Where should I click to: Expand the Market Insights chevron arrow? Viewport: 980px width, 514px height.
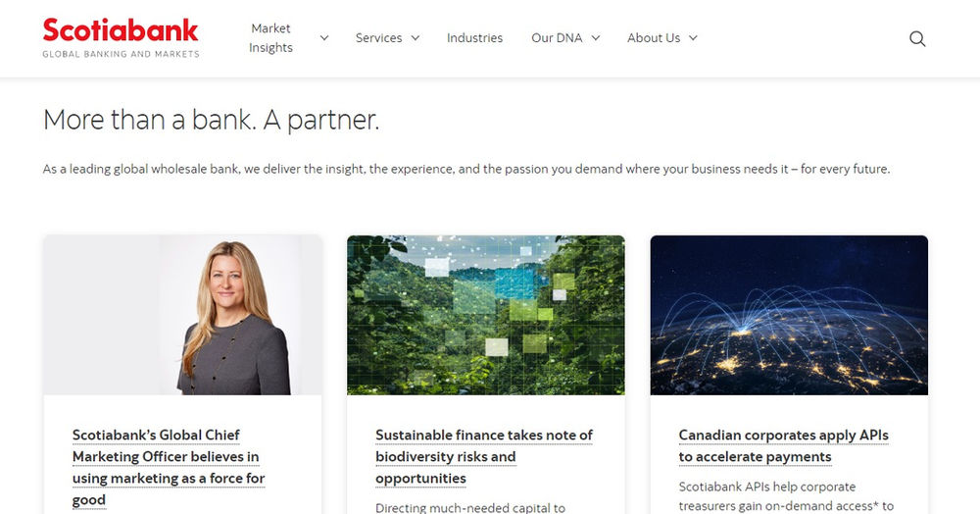(x=324, y=38)
